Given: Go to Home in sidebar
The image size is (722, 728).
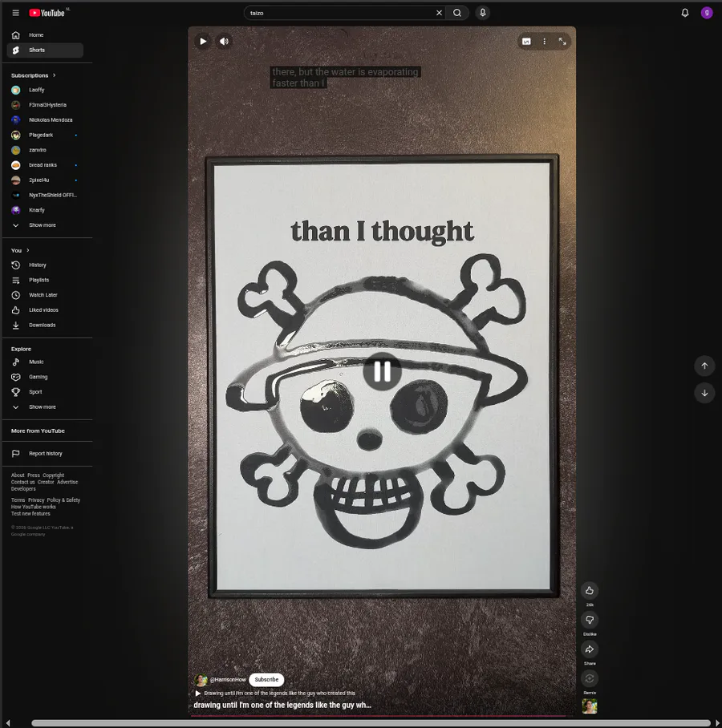Looking at the screenshot, I should pyautogui.click(x=45, y=35).
